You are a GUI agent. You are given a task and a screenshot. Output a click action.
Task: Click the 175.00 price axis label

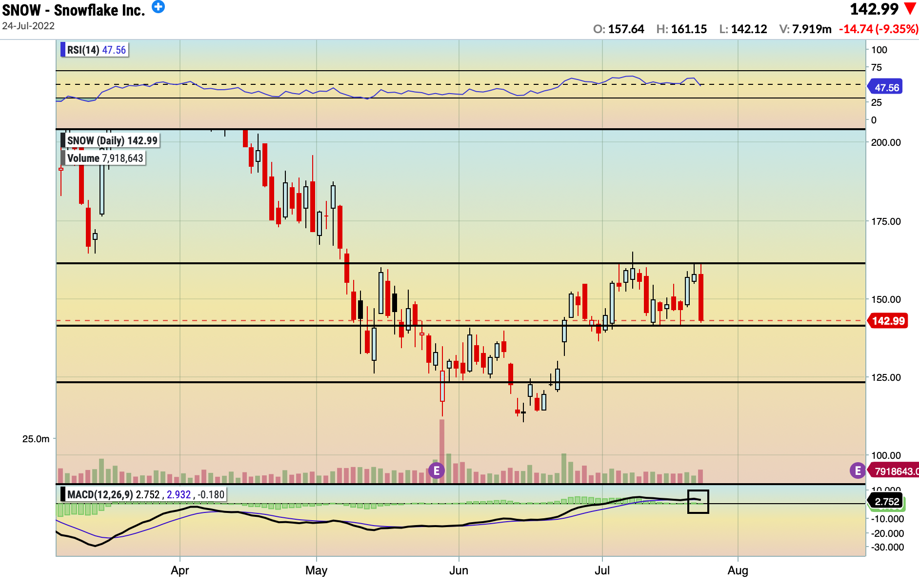pos(886,221)
